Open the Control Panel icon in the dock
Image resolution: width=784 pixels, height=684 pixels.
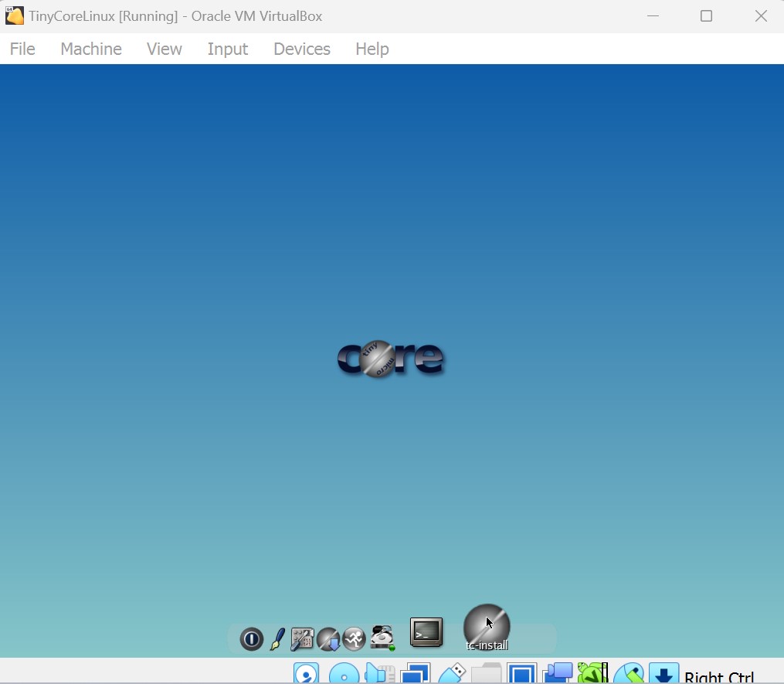click(x=303, y=639)
